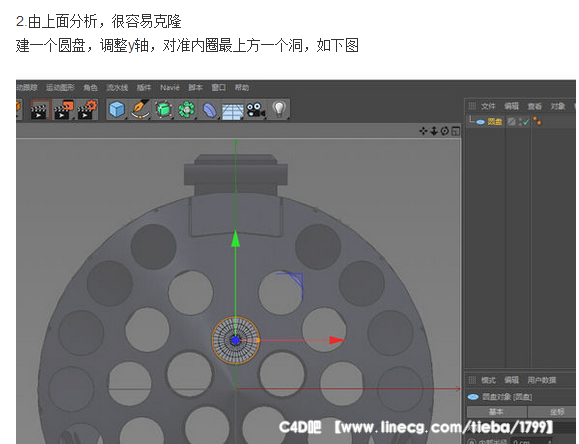Viewport: 579px width, 444px height.
Task: Add a Light bulb object
Action: coord(279,109)
